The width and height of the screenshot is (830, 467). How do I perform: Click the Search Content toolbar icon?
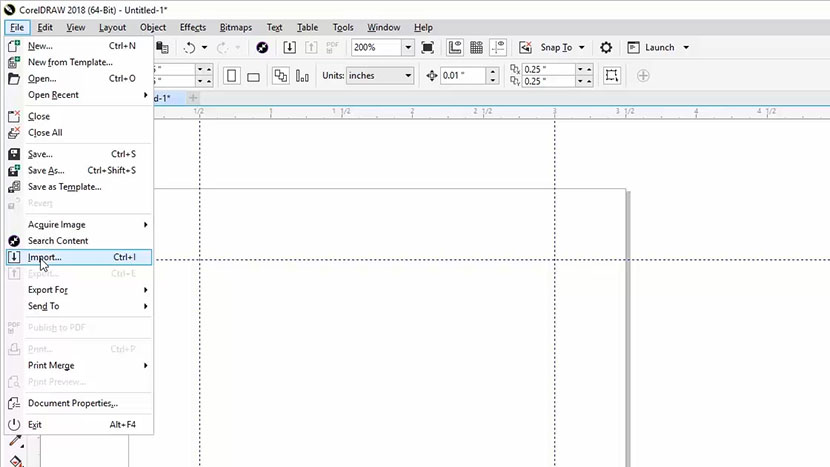[x=262, y=47]
